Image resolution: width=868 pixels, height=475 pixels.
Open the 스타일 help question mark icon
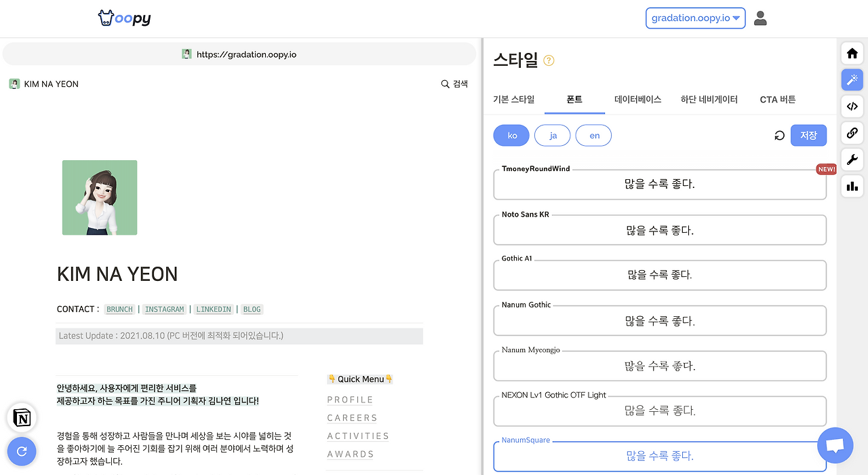[x=548, y=60]
